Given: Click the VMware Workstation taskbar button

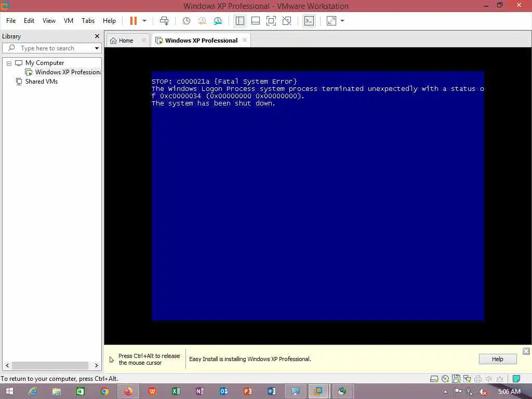Looking at the screenshot, I should (x=318, y=391).
